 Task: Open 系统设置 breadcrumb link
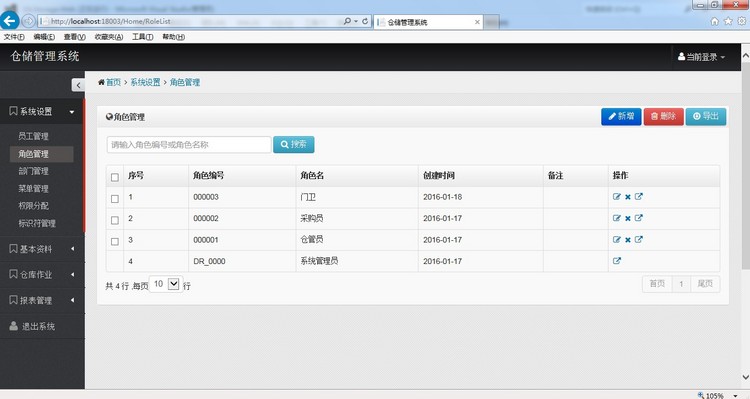point(145,82)
